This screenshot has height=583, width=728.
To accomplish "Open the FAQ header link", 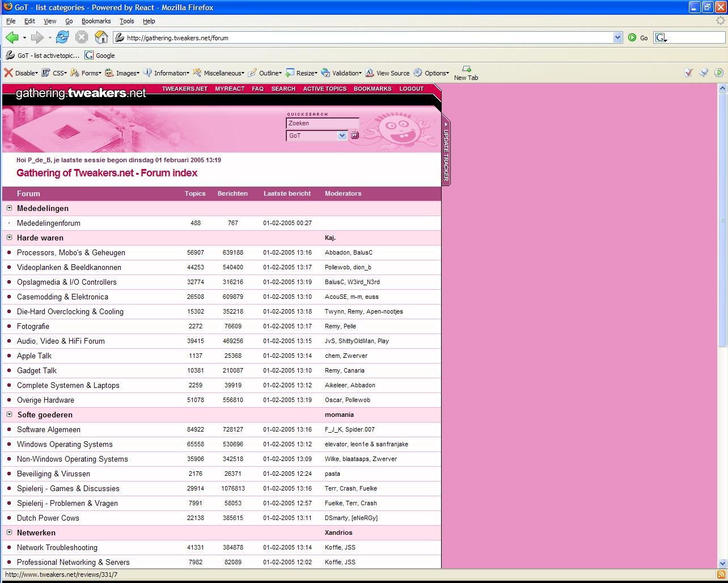I will point(258,89).
